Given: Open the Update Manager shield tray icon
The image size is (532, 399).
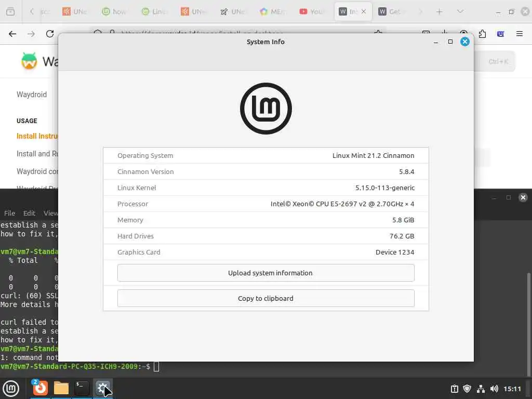Looking at the screenshot, I should point(467,389).
